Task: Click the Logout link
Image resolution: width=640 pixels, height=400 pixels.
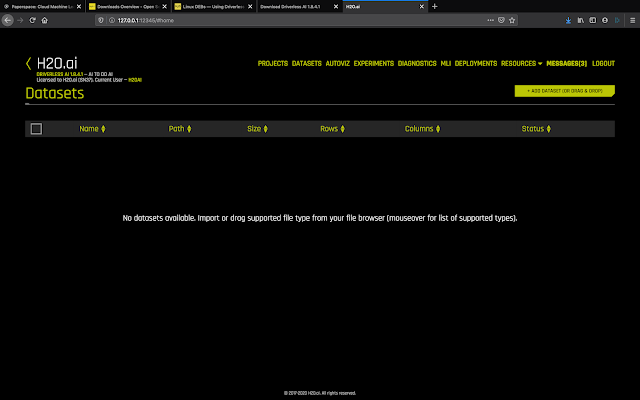Action: tap(603, 64)
